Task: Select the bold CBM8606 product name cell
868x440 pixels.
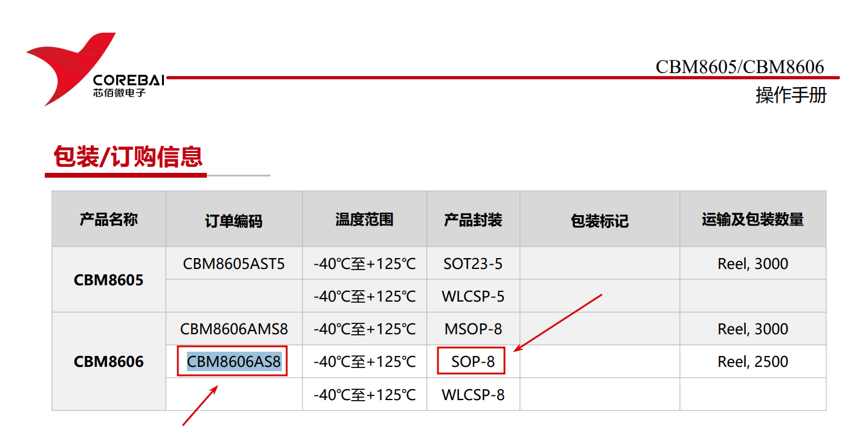Action: pos(109,361)
